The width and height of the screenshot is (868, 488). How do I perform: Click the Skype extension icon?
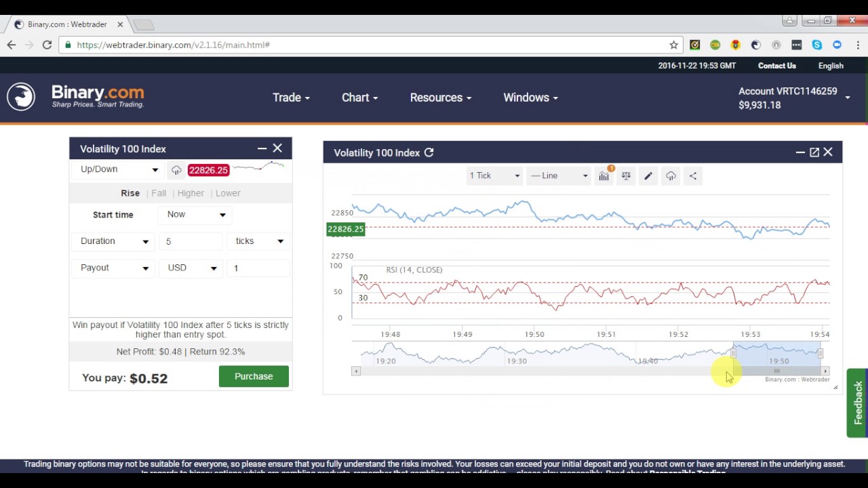pos(816,45)
